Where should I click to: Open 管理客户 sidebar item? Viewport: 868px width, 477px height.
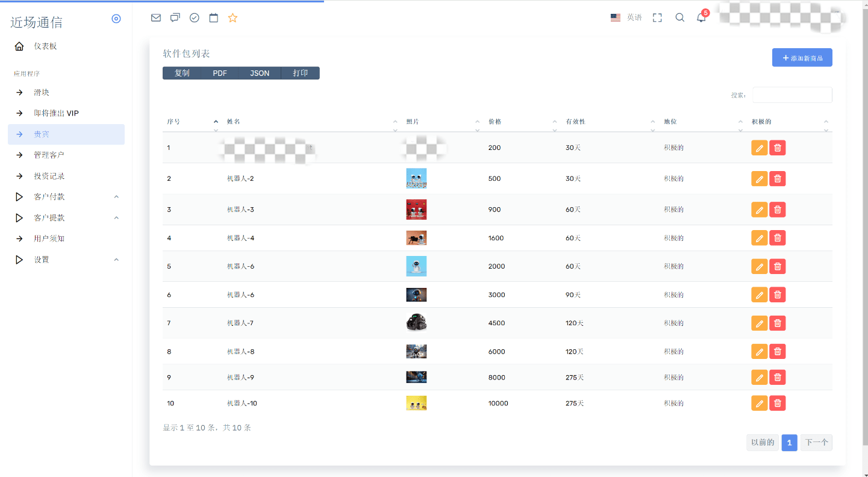[66, 155]
